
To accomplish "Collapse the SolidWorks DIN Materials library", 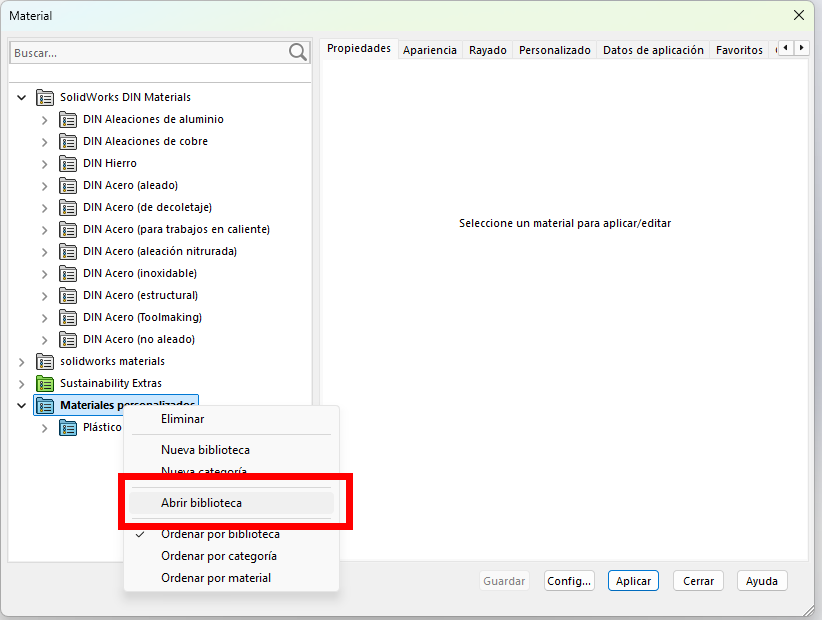I will coord(21,97).
